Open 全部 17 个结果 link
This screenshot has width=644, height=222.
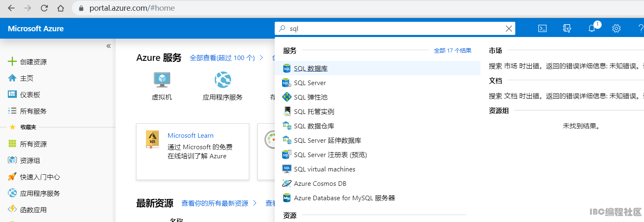click(x=453, y=51)
